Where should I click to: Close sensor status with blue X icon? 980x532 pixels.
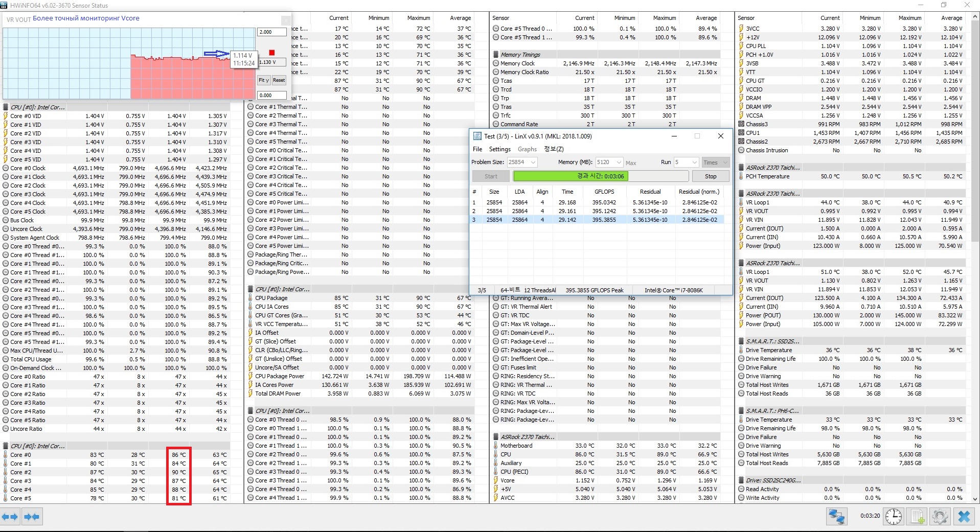coord(964,517)
